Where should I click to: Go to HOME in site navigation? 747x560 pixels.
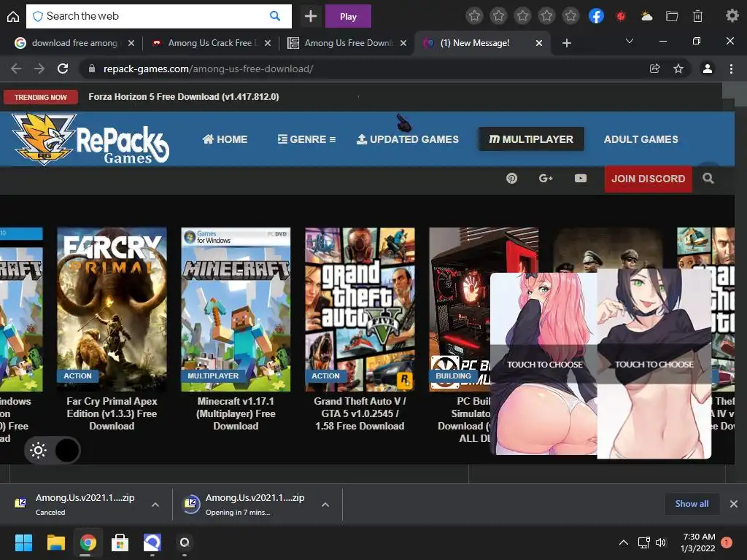click(x=225, y=139)
